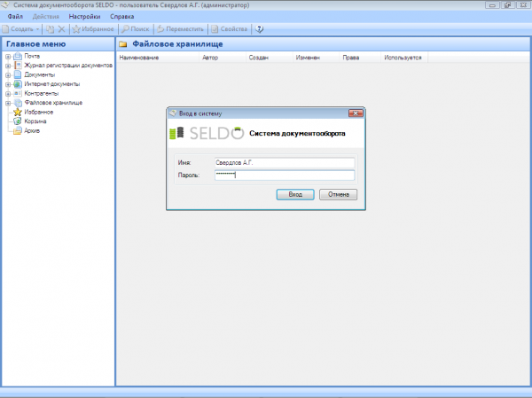This screenshot has width=532, height=398.
Task: Click the Контрагенты card icon
Action: pos(18,94)
